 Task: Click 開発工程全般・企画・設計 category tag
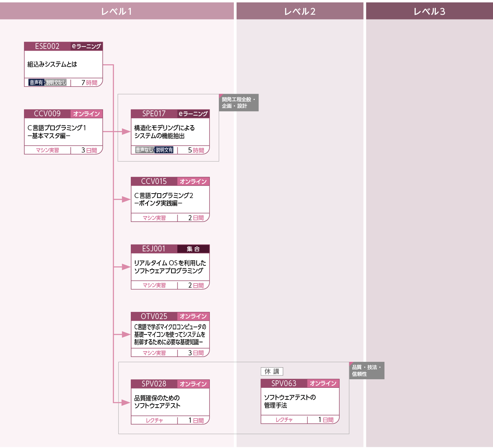(239, 103)
